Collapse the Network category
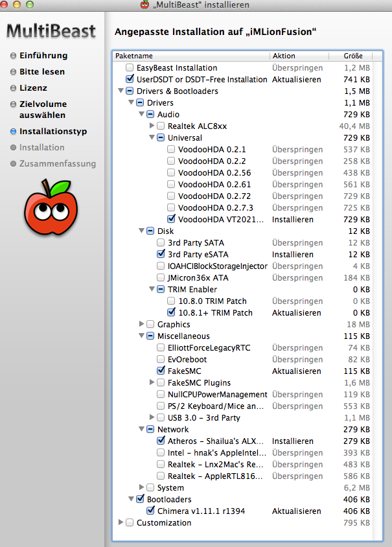Screen dimensions: 392x547 click(142, 429)
